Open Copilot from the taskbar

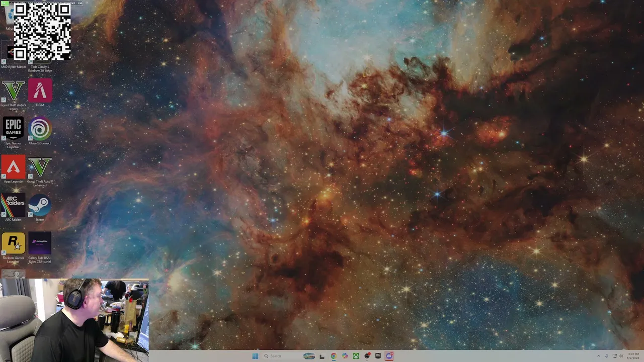click(x=345, y=356)
